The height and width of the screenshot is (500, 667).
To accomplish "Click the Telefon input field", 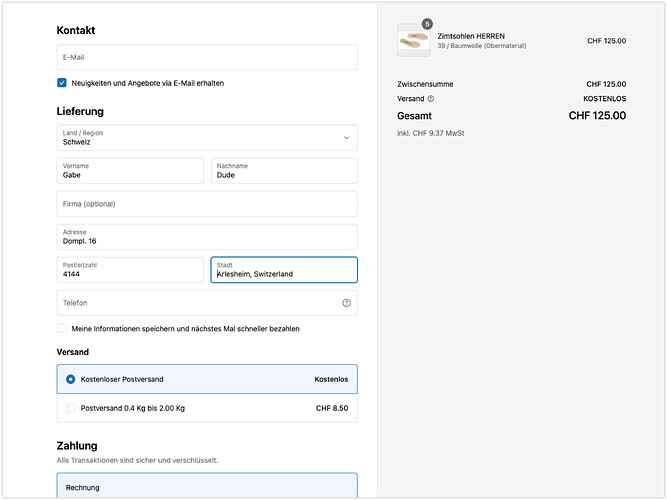I will click(195, 303).
